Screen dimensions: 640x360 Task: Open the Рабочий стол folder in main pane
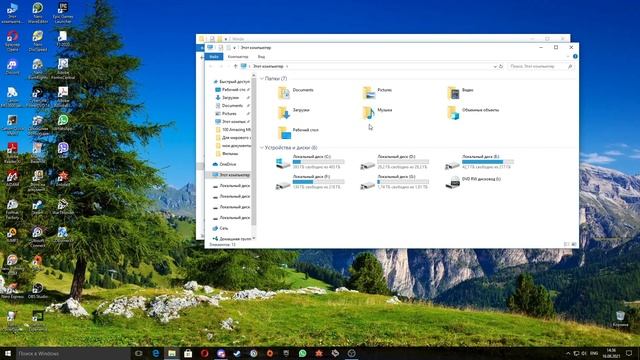(x=298, y=132)
